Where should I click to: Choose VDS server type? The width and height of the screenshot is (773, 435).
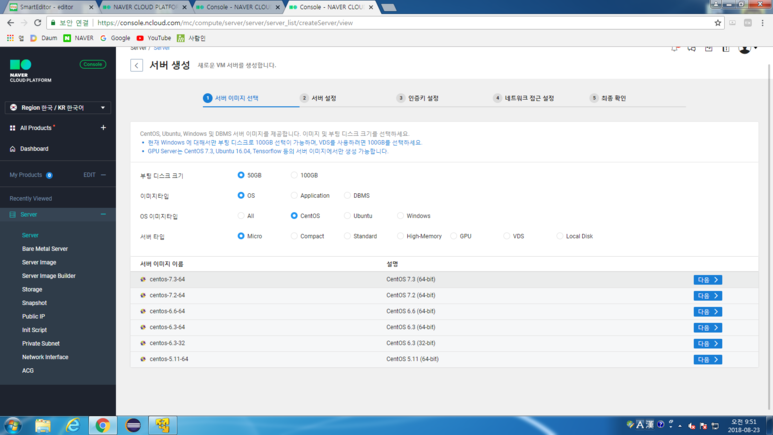pyautogui.click(x=507, y=236)
